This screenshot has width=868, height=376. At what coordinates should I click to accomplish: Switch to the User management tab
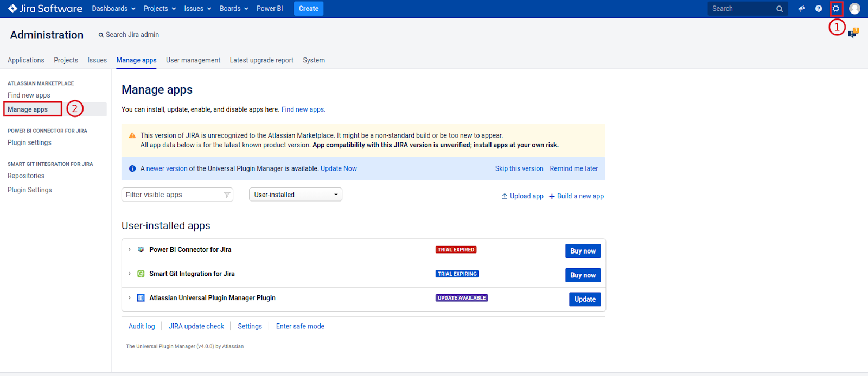(x=193, y=60)
